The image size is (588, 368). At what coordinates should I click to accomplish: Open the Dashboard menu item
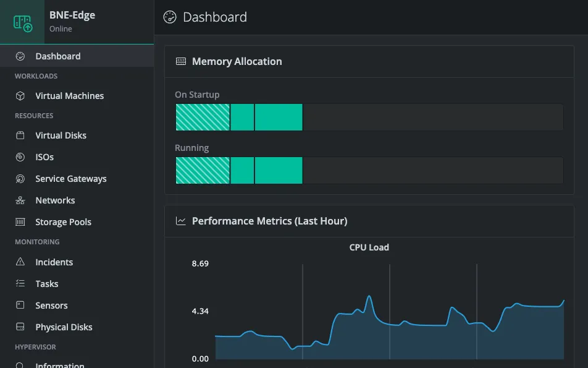(x=77, y=56)
